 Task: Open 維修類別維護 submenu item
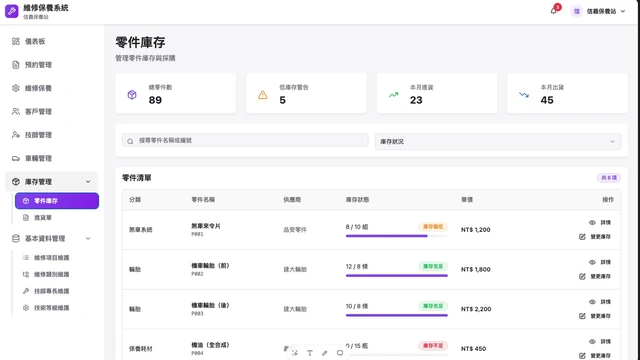click(x=57, y=274)
